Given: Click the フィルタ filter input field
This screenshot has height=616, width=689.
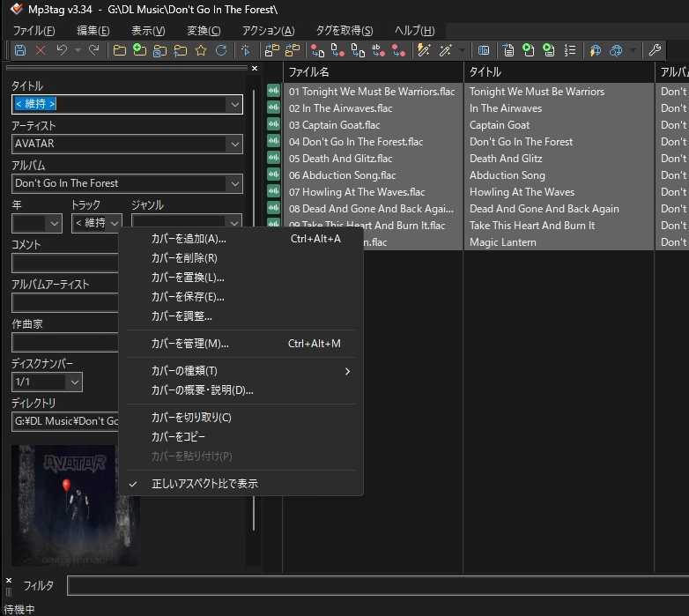Looking at the screenshot, I should click(x=378, y=586).
